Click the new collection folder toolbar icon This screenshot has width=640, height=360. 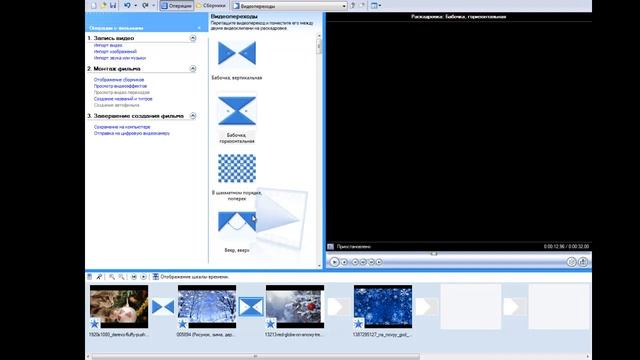pyautogui.click(x=362, y=6)
